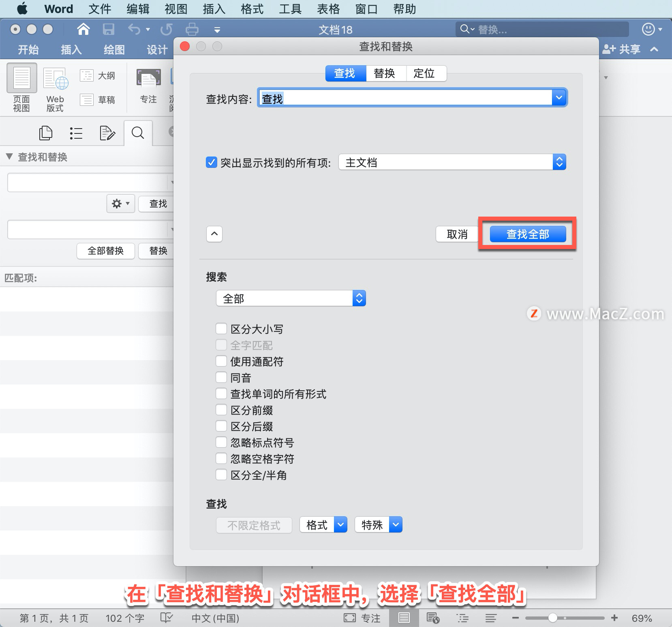
Task: Collapse the ribbon with caret icon
Action: coord(654,49)
